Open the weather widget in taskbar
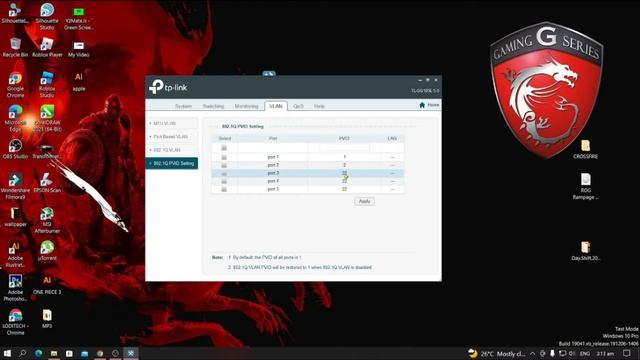Viewport: 640px width, 360px height. click(496, 353)
